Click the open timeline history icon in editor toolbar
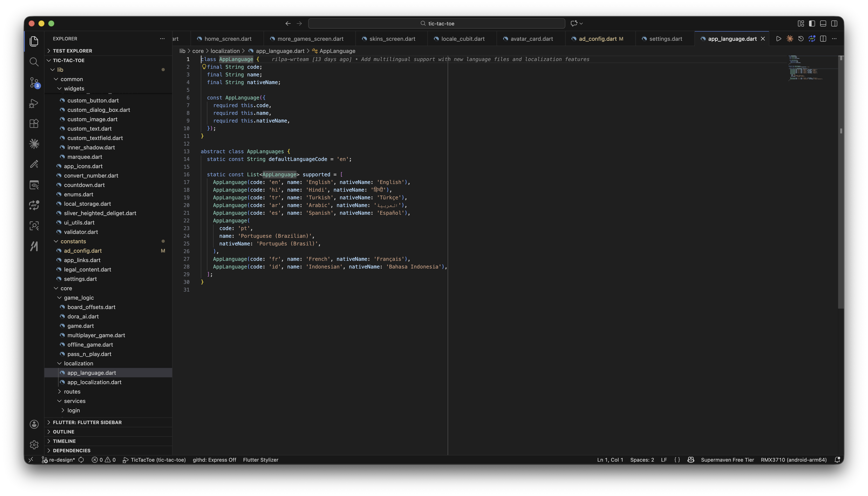The image size is (868, 496). pos(801,39)
